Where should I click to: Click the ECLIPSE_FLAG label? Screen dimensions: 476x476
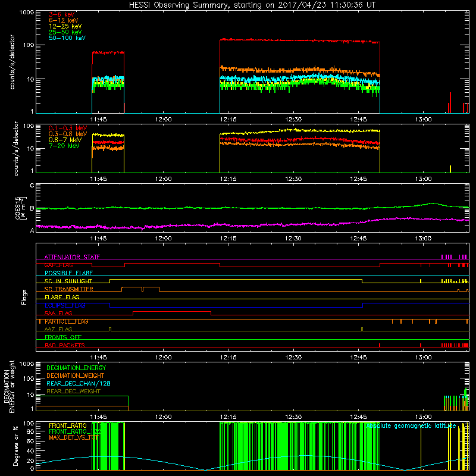[x=65, y=305]
